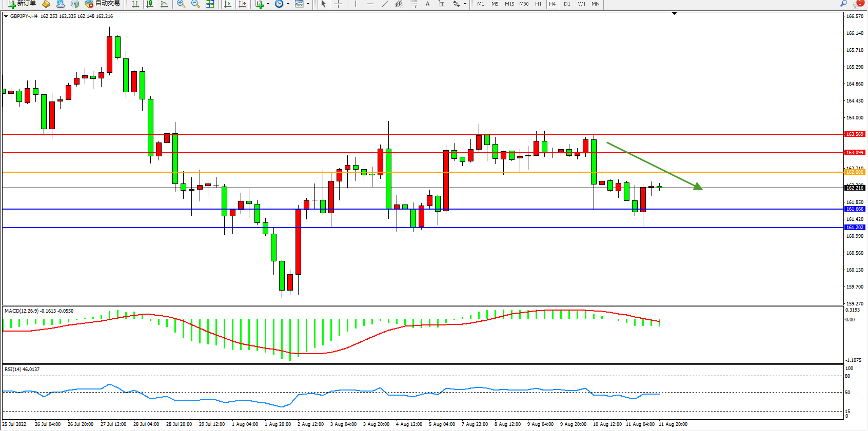This screenshot has height=431, width=868.
Task: Switch chart to candlestick mode
Action: [150, 4]
